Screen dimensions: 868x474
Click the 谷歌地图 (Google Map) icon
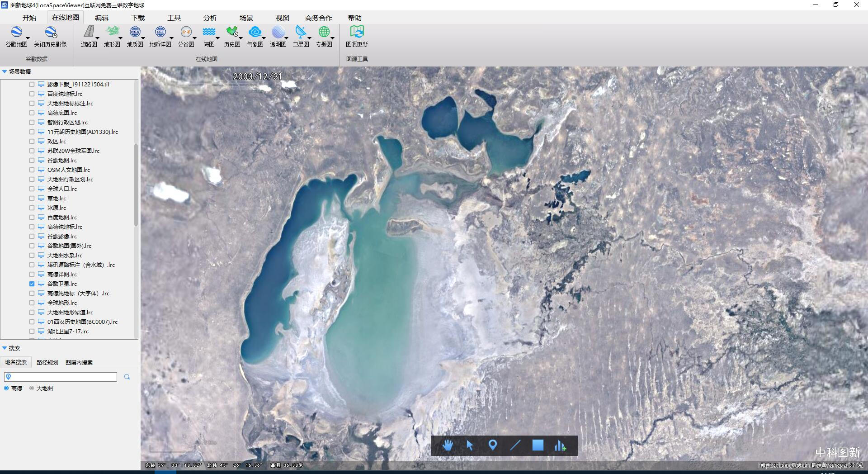point(16,32)
